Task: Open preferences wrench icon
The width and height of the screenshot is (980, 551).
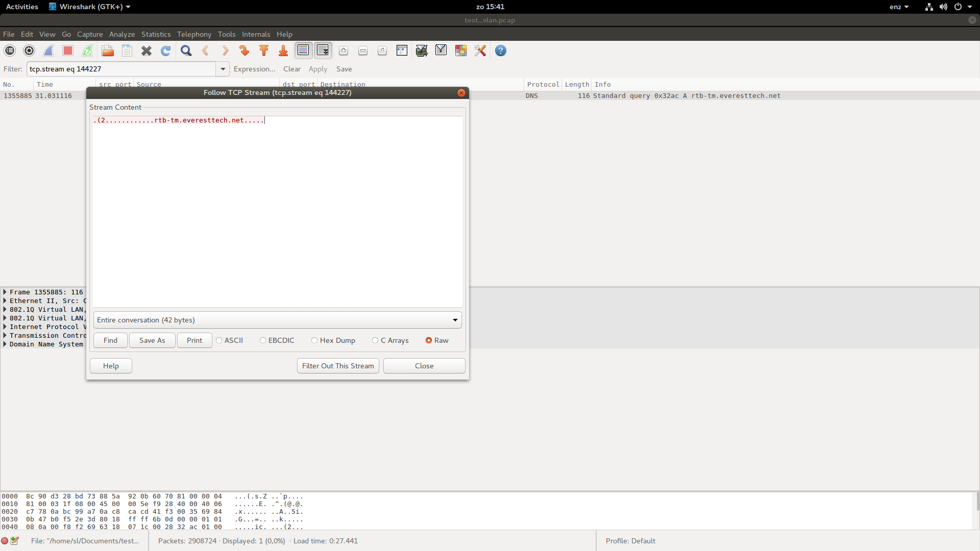Action: tap(480, 51)
